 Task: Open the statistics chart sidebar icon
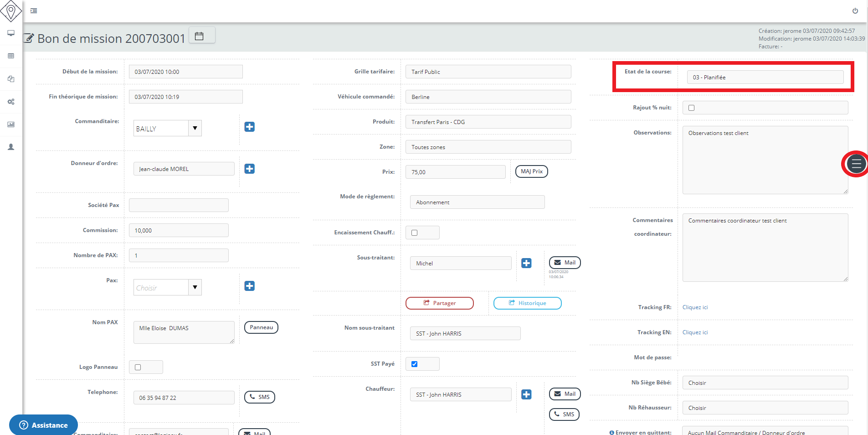pos(11,124)
